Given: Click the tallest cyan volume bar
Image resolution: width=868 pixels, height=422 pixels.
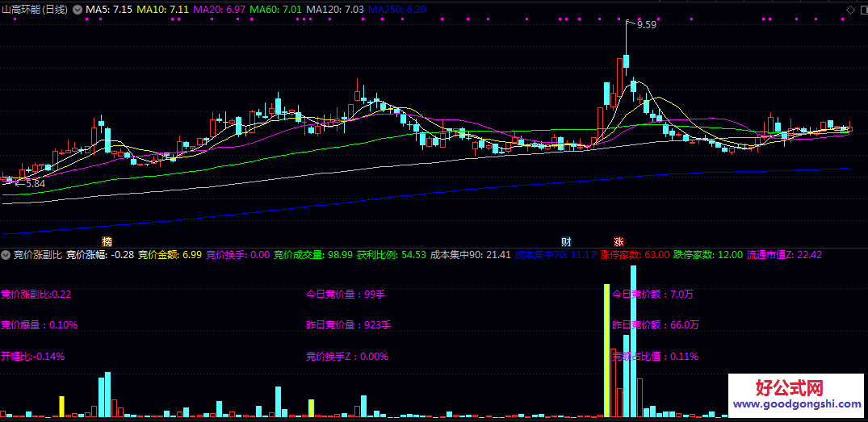Looking at the screenshot, I should pos(633,341).
